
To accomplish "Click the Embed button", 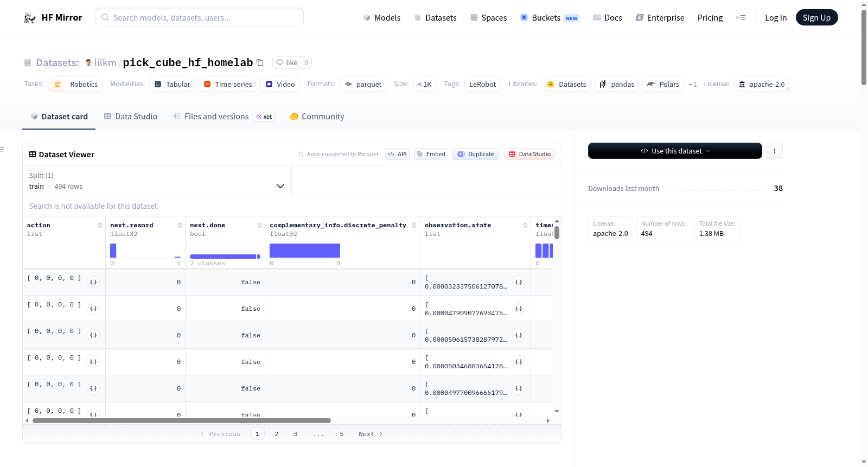I will 431,154.
